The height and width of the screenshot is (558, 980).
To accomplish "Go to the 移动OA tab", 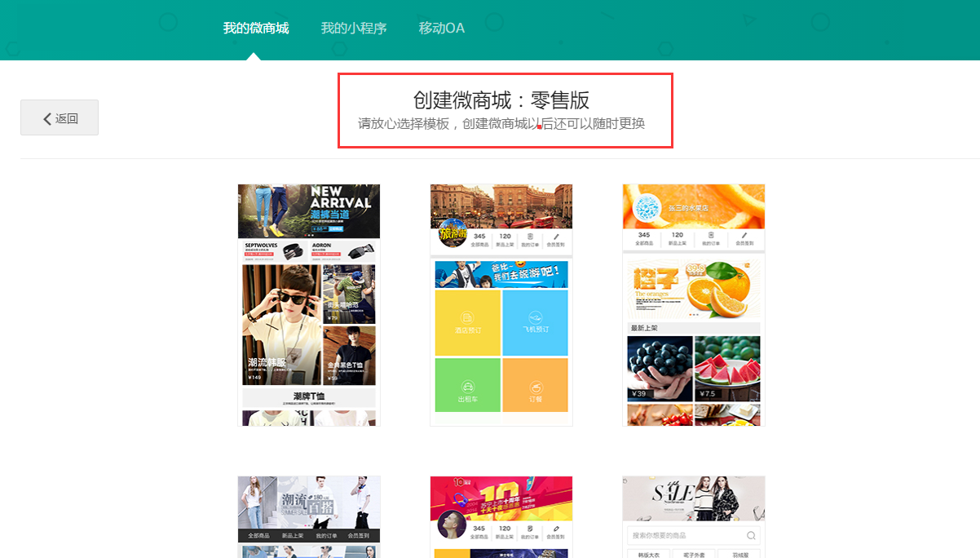I will click(442, 29).
